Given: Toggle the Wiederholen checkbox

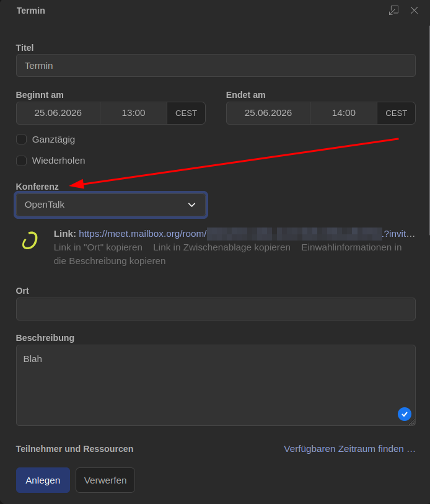Looking at the screenshot, I should point(21,161).
